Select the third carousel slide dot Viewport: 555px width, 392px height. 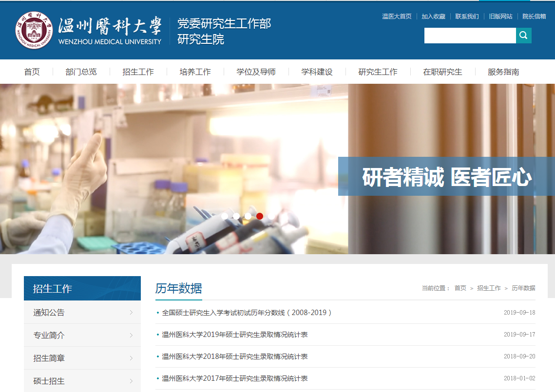click(248, 216)
